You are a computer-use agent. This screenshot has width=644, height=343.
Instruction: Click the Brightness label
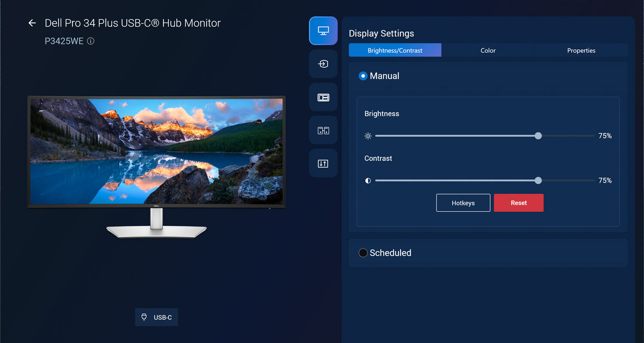[x=382, y=114]
